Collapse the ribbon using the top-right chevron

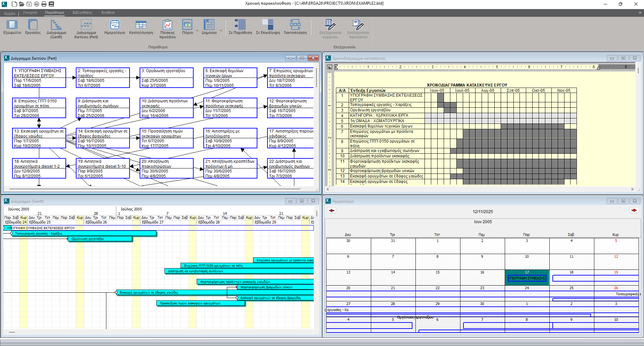(x=640, y=13)
